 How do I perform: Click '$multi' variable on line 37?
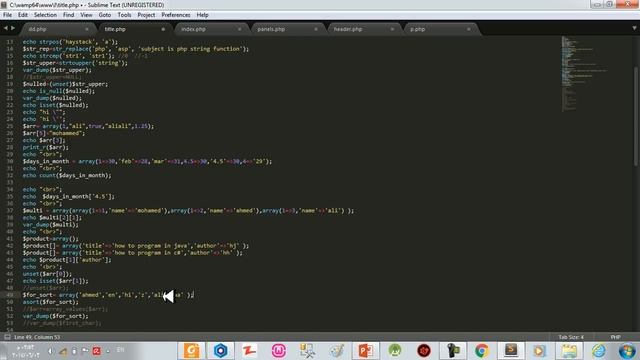[33, 211]
